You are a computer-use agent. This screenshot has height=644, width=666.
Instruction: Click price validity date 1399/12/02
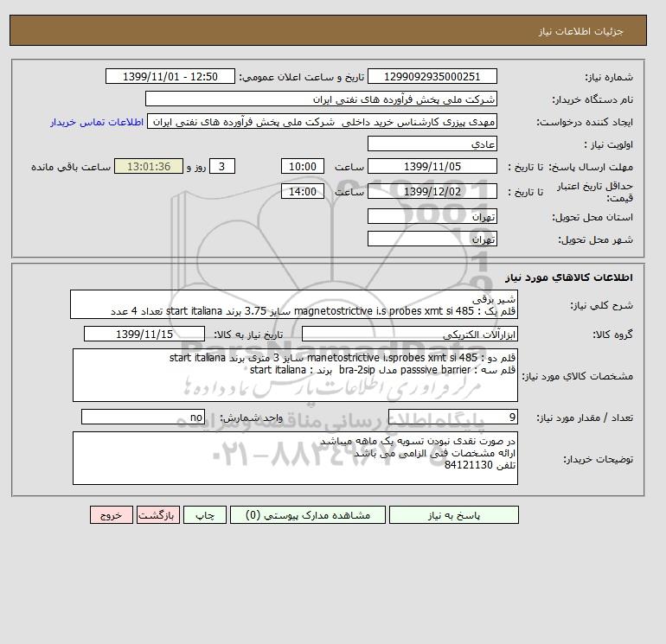[x=432, y=191]
